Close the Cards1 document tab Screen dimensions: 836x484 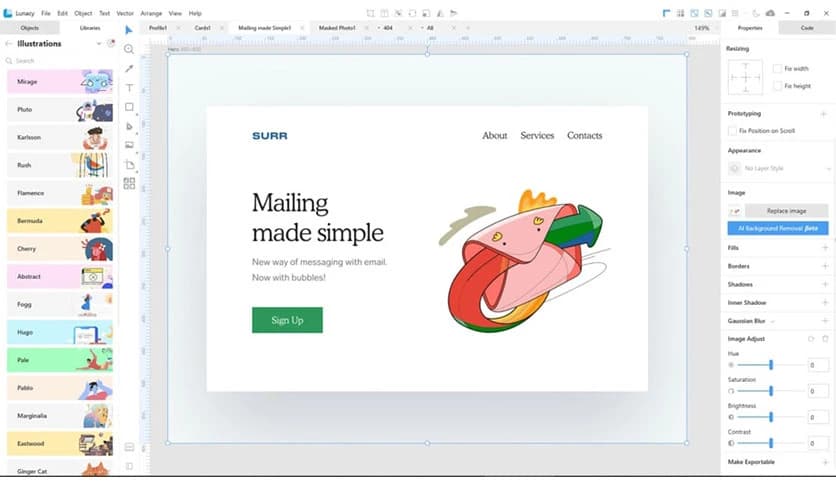[222, 28]
